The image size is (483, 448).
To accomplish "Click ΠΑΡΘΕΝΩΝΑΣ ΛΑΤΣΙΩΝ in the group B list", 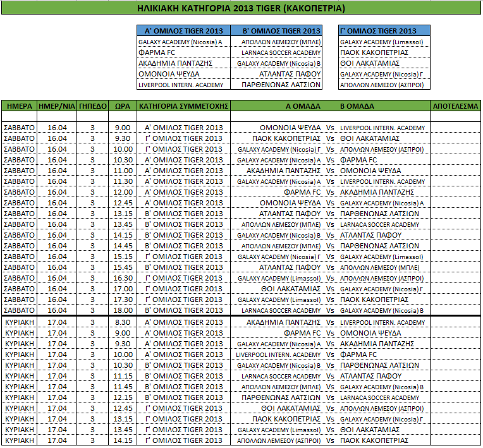I will point(281,85).
